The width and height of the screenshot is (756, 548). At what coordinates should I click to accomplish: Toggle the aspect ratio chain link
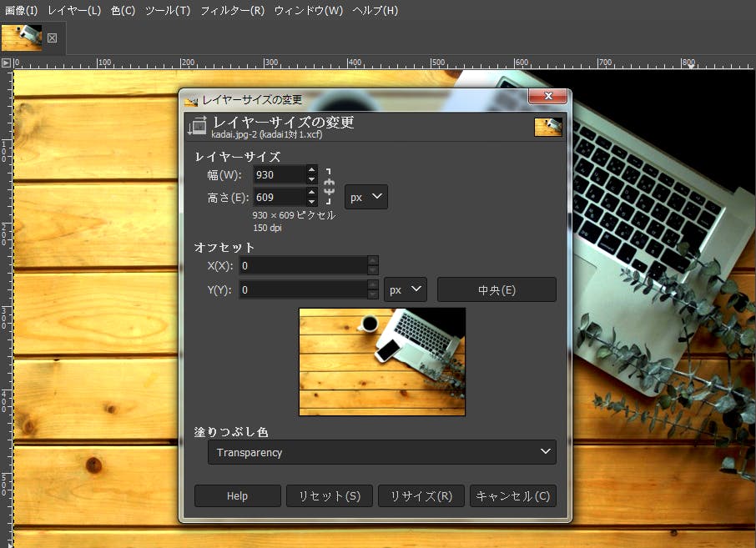tap(329, 186)
